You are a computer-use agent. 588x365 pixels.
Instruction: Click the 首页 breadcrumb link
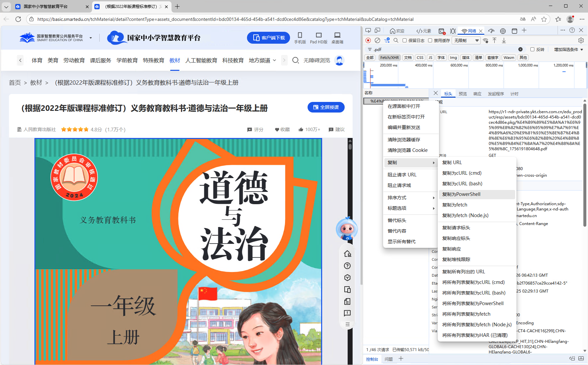pyautogui.click(x=15, y=83)
